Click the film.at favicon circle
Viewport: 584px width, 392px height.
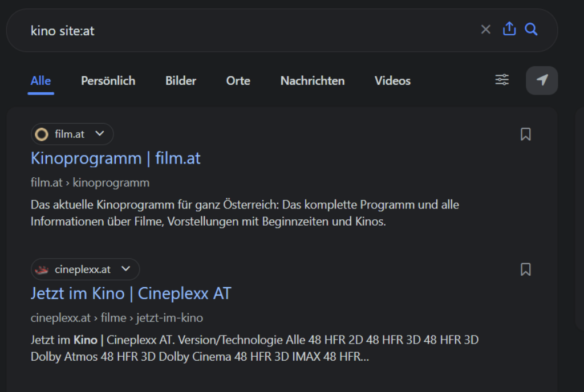pos(42,134)
